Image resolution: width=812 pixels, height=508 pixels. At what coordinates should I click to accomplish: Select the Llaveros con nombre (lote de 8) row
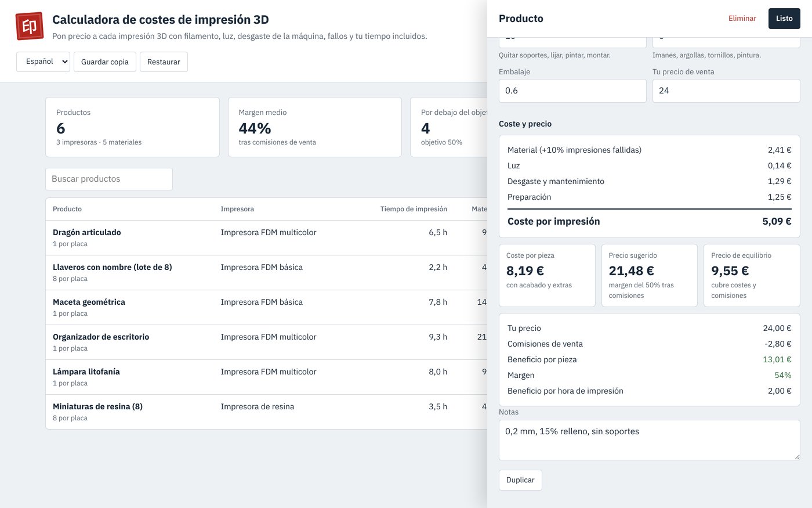[266, 272]
